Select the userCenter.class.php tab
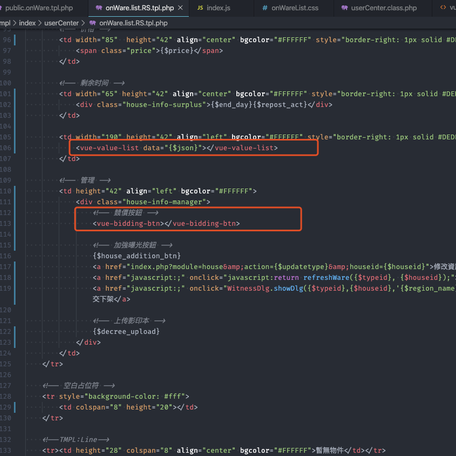Image resolution: width=456 pixels, height=456 pixels. coord(379,8)
